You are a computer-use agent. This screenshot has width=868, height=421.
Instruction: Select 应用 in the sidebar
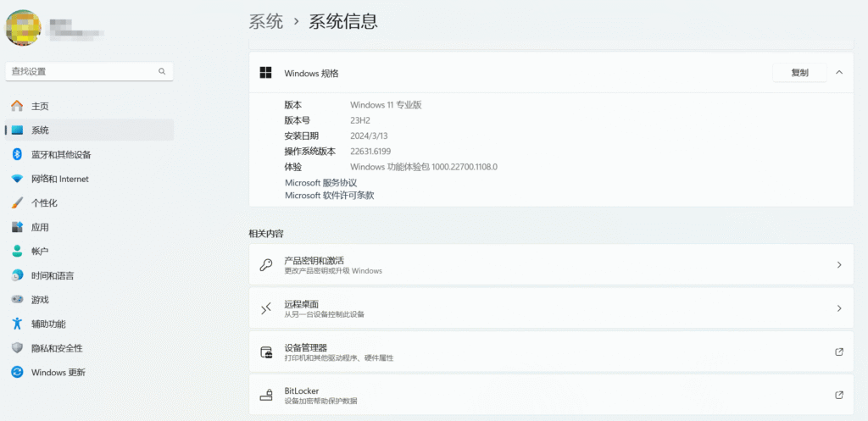(89, 227)
